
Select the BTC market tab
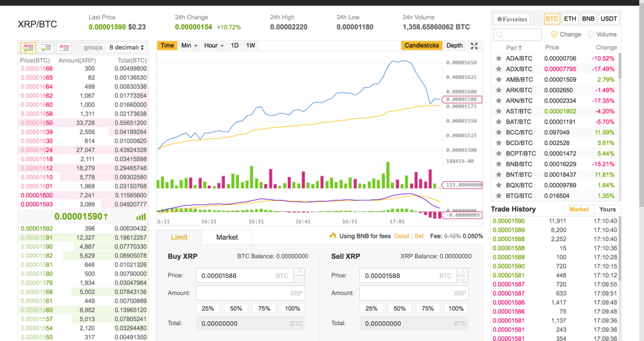552,19
